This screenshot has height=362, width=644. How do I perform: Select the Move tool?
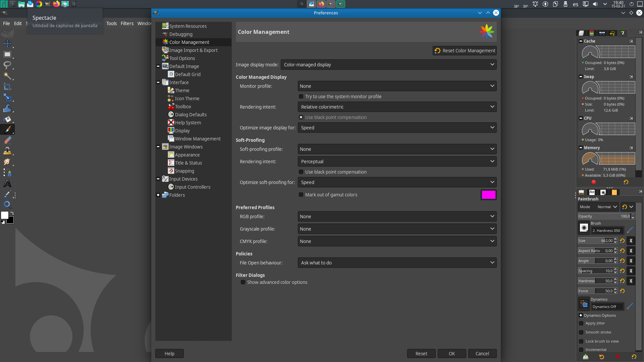(x=7, y=44)
